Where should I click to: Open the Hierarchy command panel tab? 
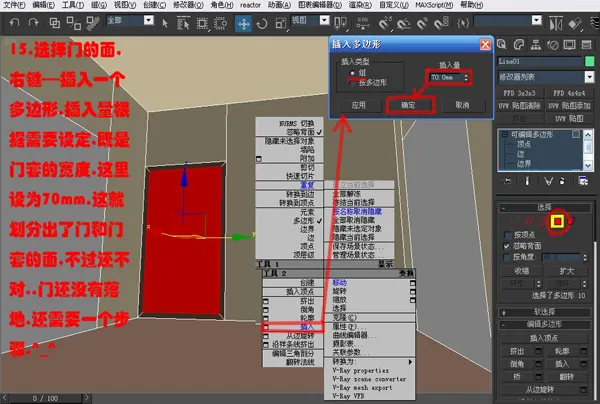click(x=536, y=45)
